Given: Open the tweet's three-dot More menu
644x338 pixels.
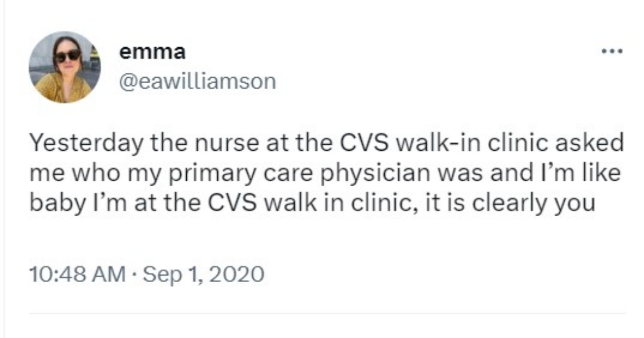Looking at the screenshot, I should coord(612,52).
